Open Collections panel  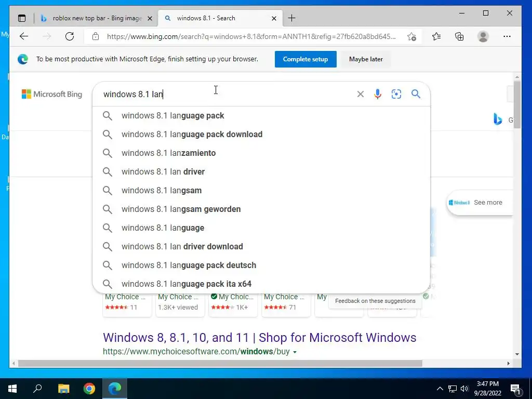pos(459,36)
